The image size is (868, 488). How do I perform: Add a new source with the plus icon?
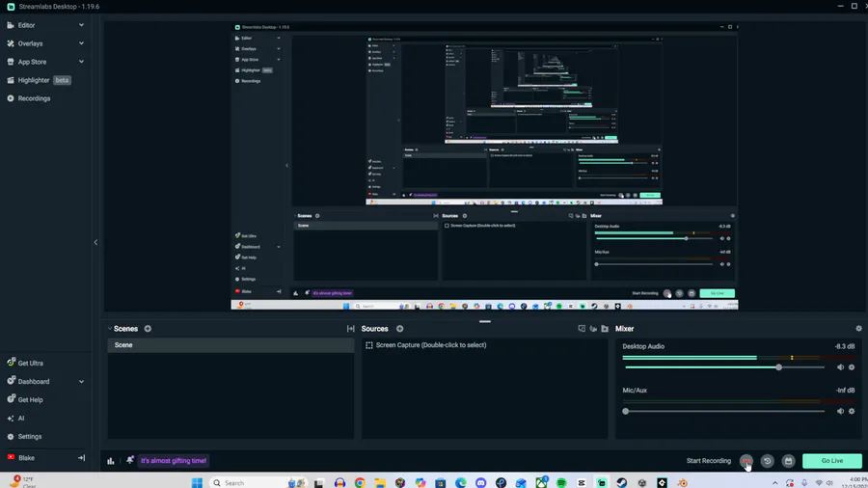point(399,329)
